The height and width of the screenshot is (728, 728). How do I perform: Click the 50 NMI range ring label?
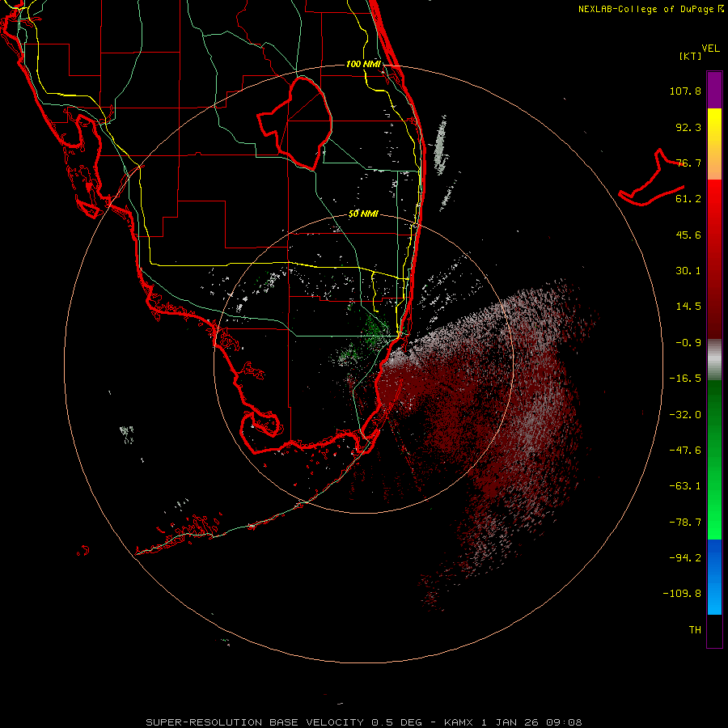click(363, 214)
